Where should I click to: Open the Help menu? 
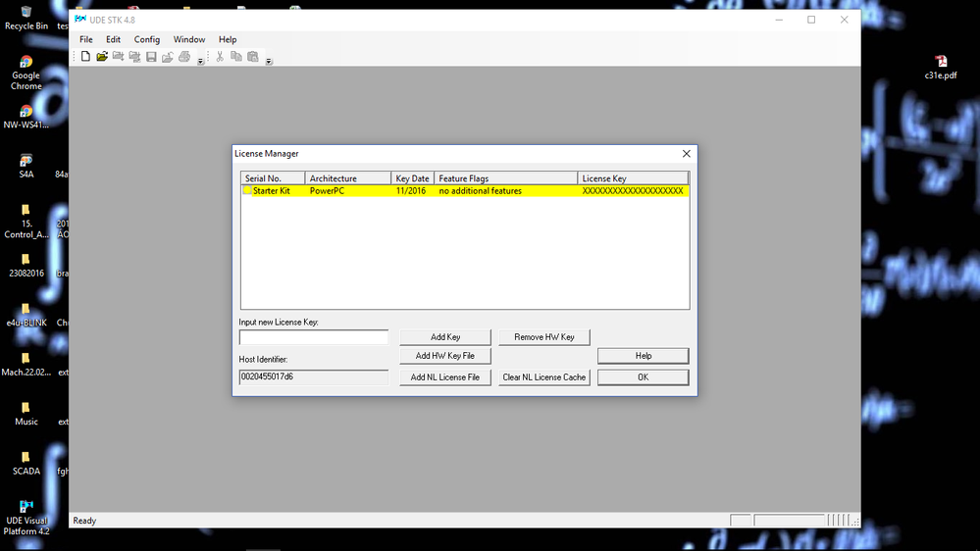[228, 39]
